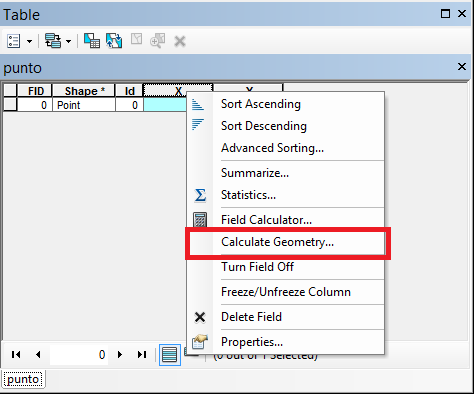
Task: Select the Id column header
Action: coord(129,91)
